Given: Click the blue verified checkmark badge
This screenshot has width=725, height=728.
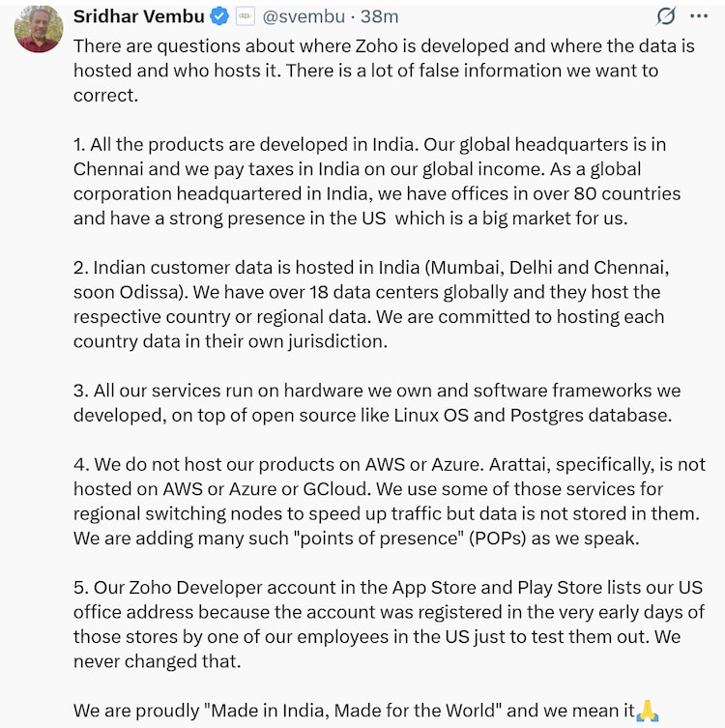Looking at the screenshot, I should click(x=219, y=16).
